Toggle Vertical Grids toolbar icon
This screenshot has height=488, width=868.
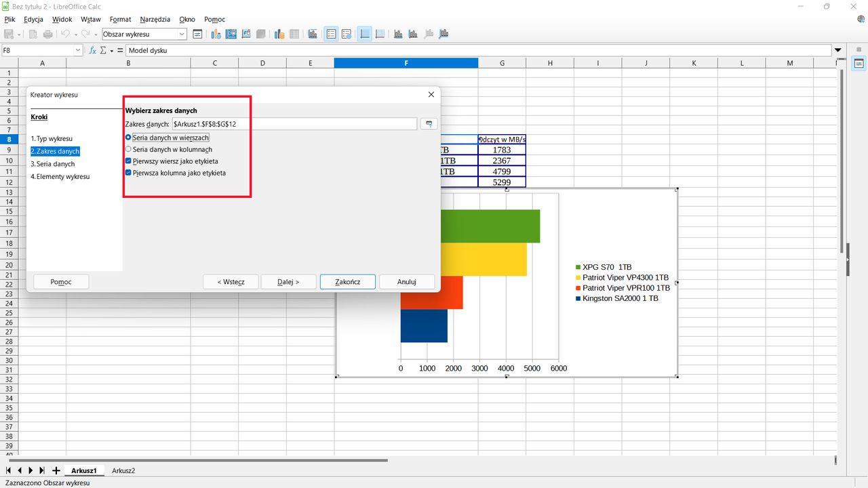click(x=380, y=34)
